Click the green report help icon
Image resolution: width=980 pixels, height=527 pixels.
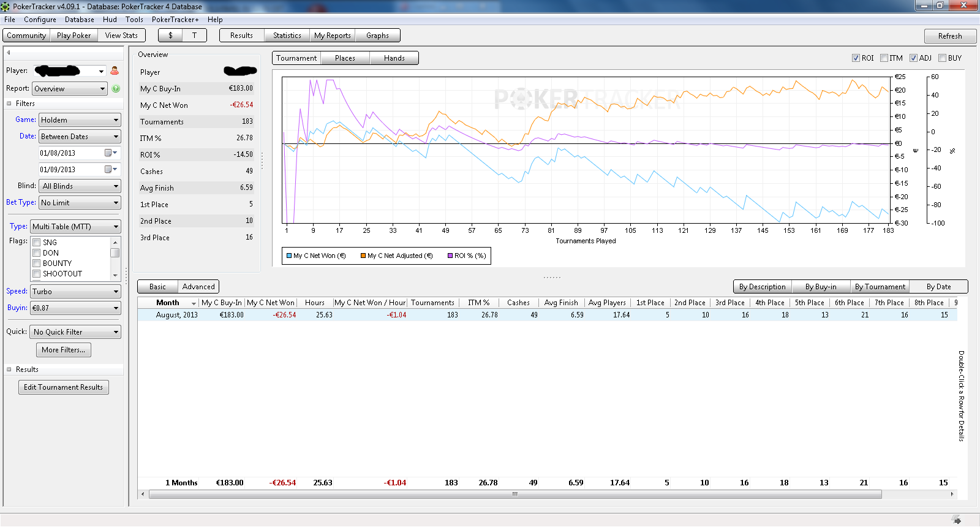[116, 89]
